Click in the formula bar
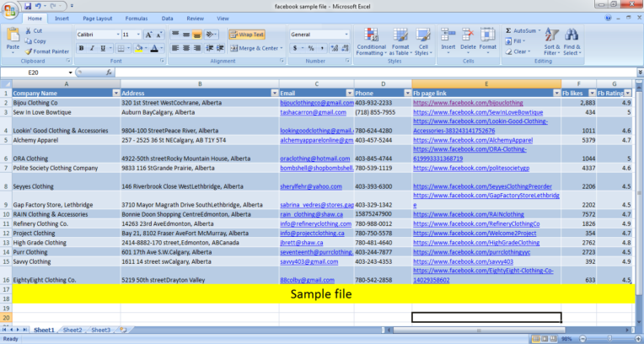Screen dimensions: 644x344 [375, 73]
